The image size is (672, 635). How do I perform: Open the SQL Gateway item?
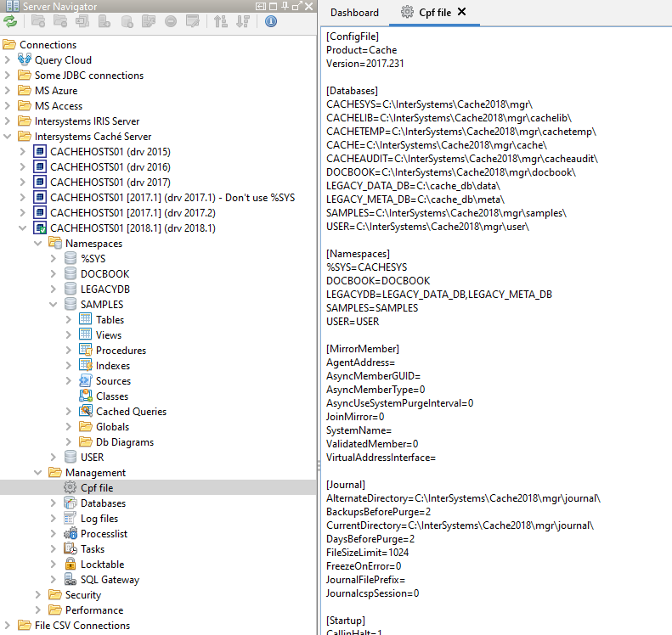110,580
